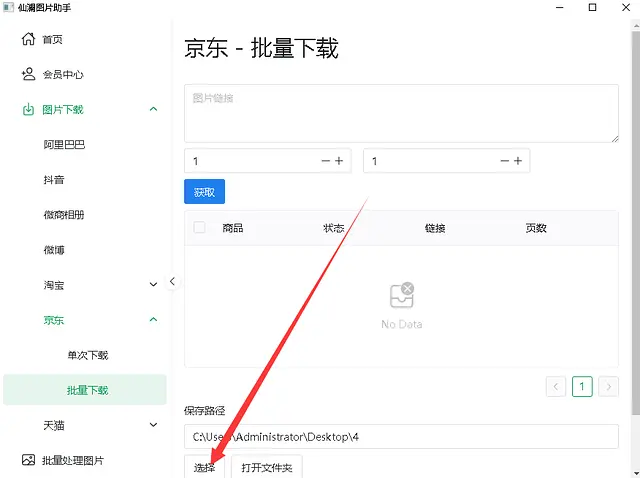The height and width of the screenshot is (478, 640).
Task: Open 首页 menu entry text
Action: (x=52, y=40)
